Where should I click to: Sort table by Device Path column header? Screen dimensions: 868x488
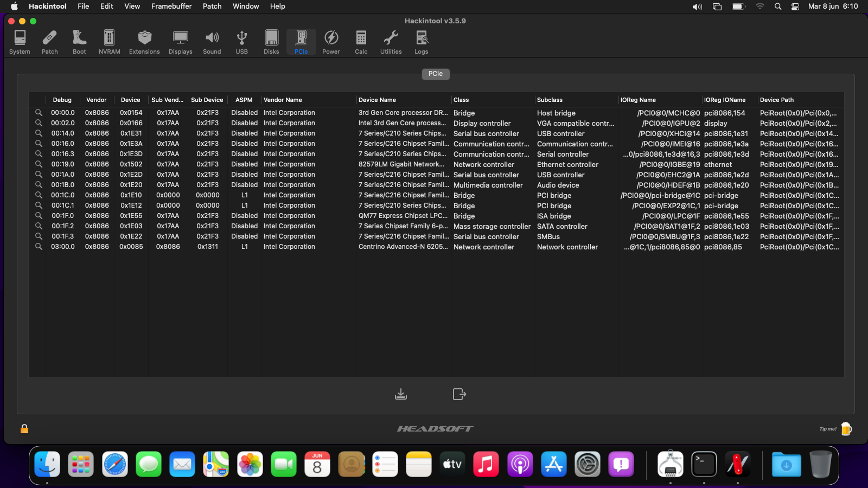(x=800, y=100)
